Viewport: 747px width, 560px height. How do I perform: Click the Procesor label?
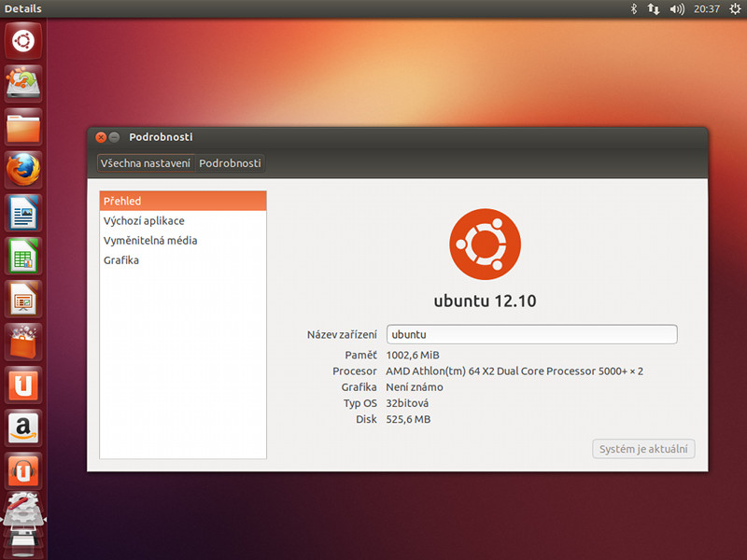click(x=355, y=371)
